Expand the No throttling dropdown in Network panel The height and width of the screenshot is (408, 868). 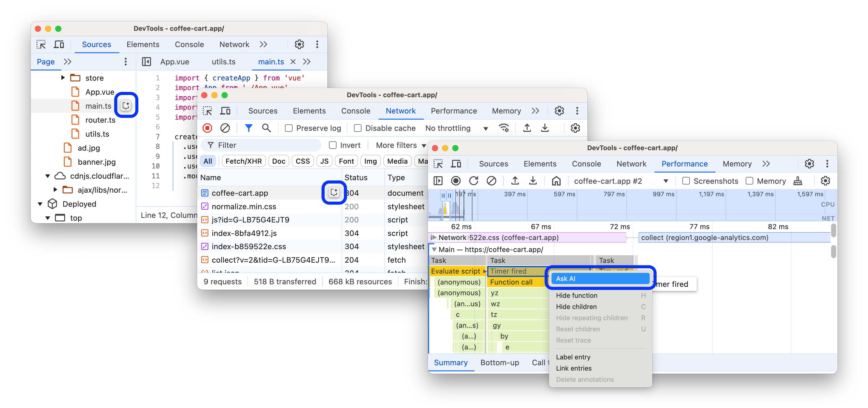[x=484, y=129]
